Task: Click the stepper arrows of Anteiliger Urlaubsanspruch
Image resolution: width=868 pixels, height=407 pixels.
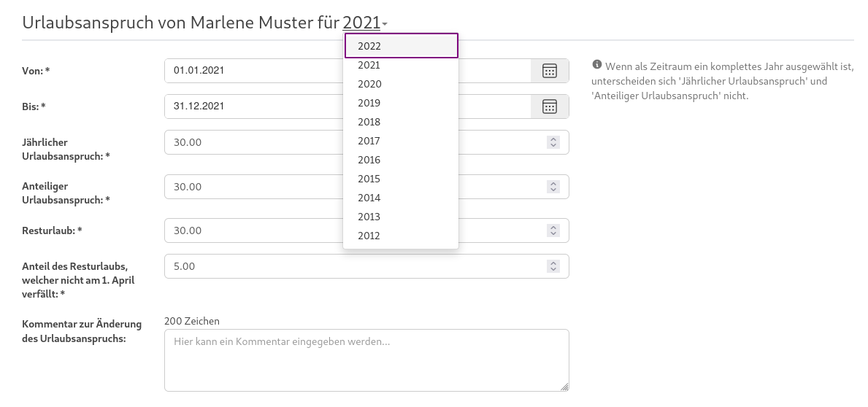Action: pos(553,187)
